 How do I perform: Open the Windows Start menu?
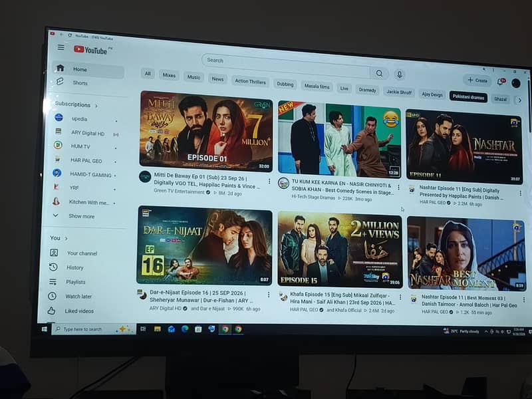click(x=44, y=329)
